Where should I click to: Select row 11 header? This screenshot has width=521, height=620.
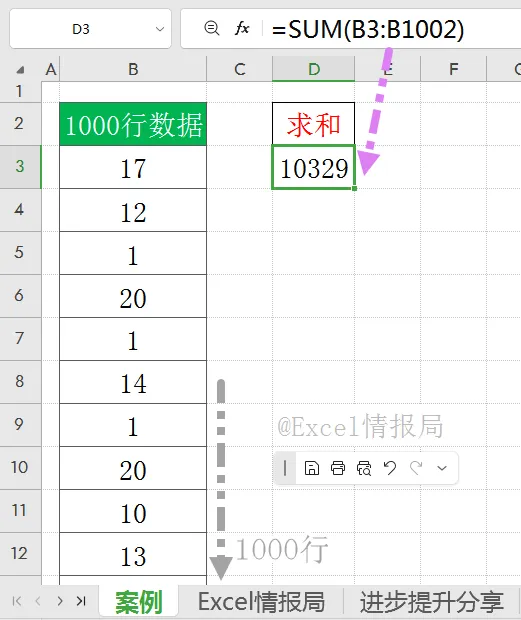click(x=20, y=511)
